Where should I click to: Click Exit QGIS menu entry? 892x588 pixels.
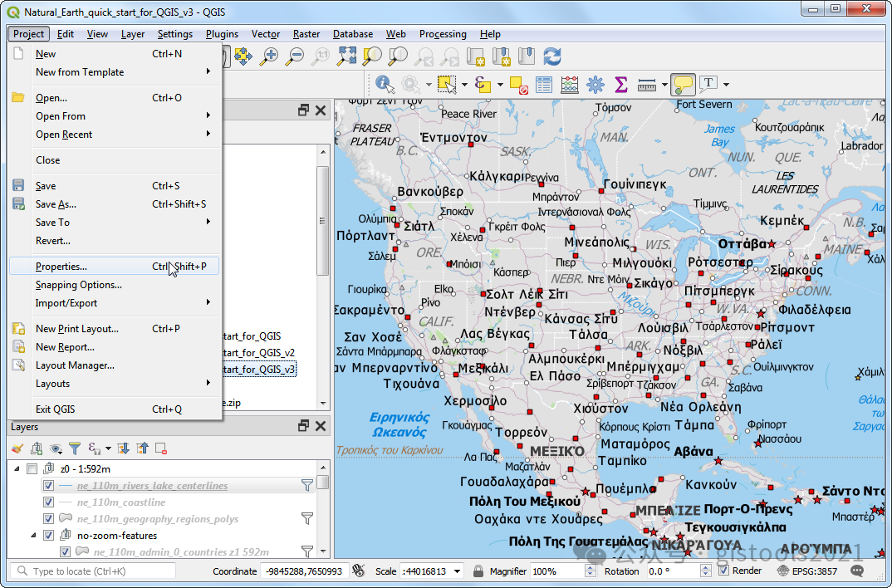pos(115,409)
